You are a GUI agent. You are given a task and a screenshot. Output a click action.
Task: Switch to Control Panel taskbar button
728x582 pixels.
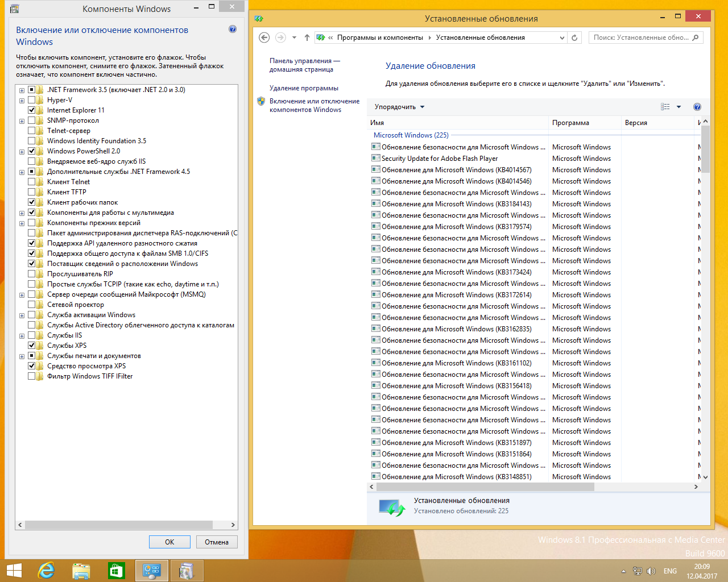click(152, 571)
